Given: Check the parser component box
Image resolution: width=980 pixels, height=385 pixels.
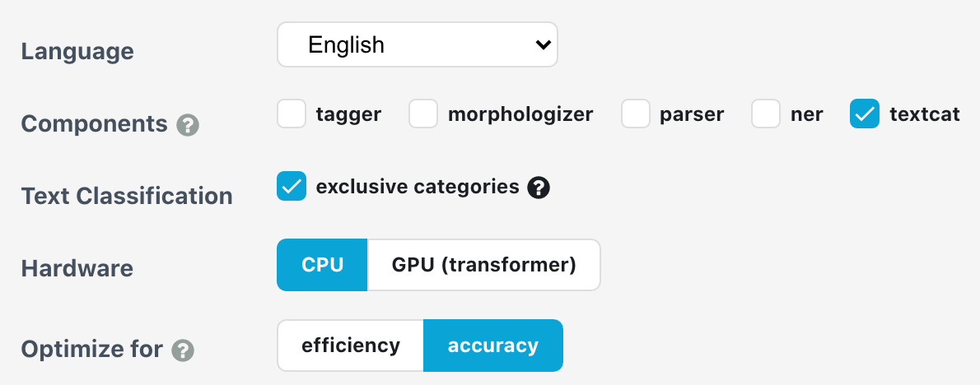Looking at the screenshot, I should pos(636,114).
